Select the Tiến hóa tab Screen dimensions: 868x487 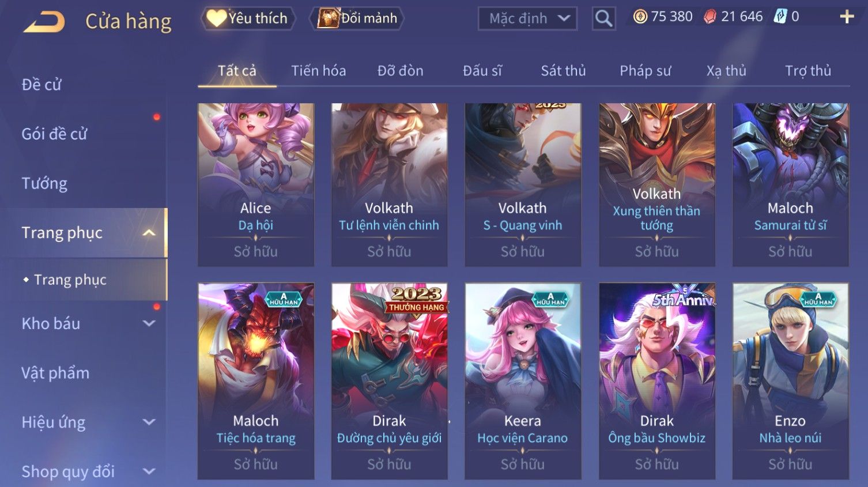318,71
